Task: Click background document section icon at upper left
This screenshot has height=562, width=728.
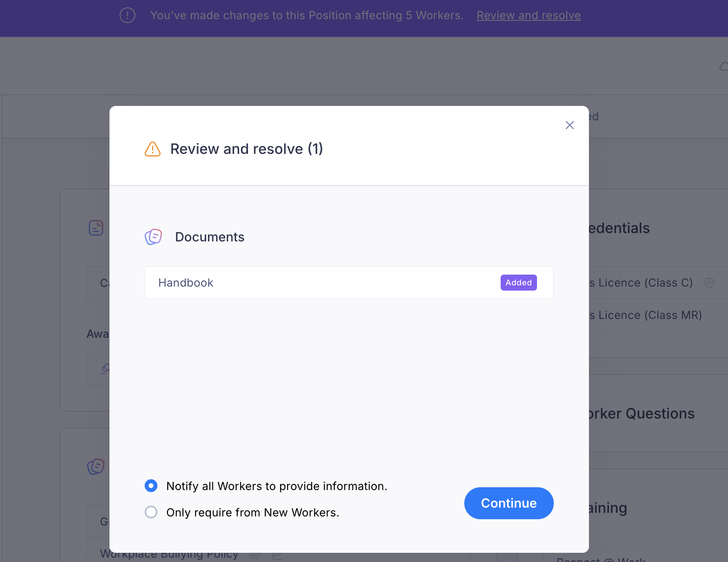Action: 96,228
